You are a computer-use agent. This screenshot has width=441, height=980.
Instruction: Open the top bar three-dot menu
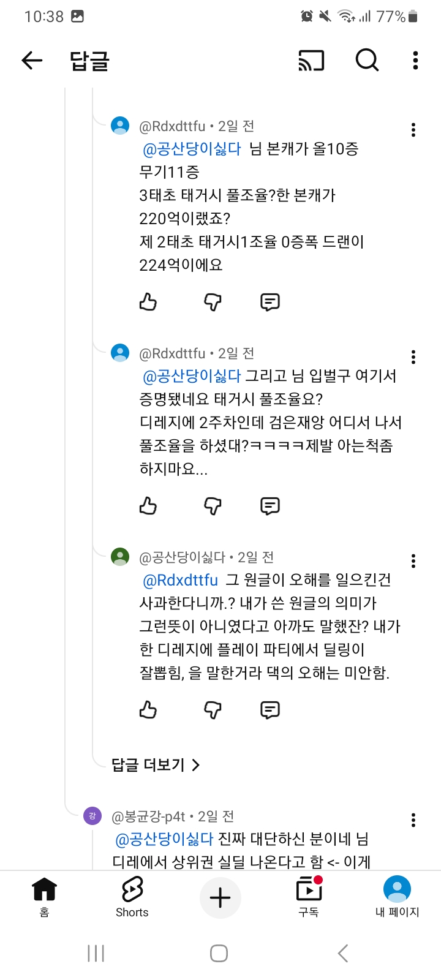click(415, 60)
